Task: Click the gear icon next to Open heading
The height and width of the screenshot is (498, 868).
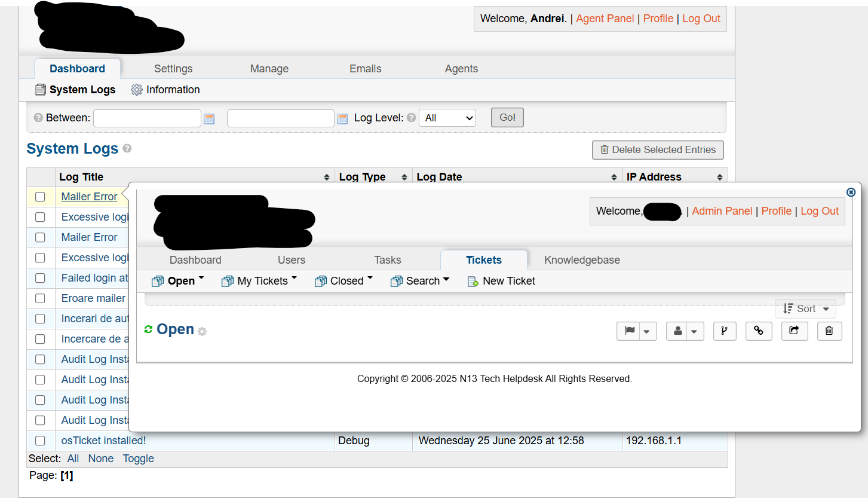Action: tap(202, 332)
